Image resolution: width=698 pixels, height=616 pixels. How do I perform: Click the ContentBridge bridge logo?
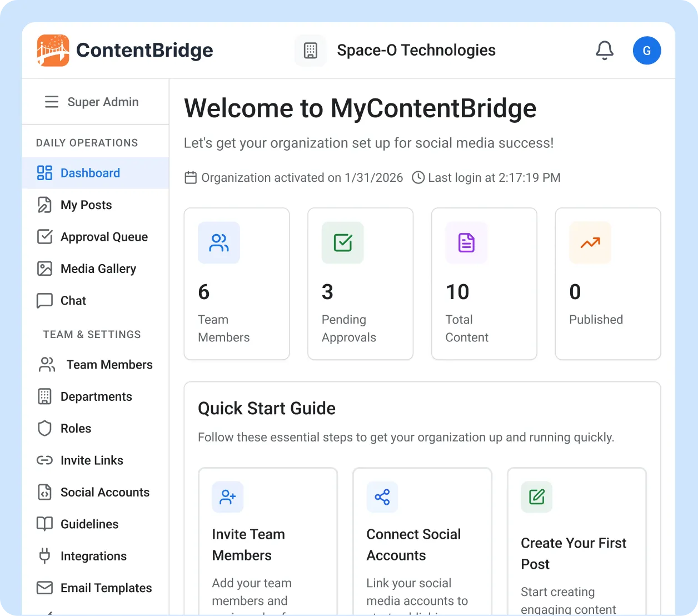(53, 51)
